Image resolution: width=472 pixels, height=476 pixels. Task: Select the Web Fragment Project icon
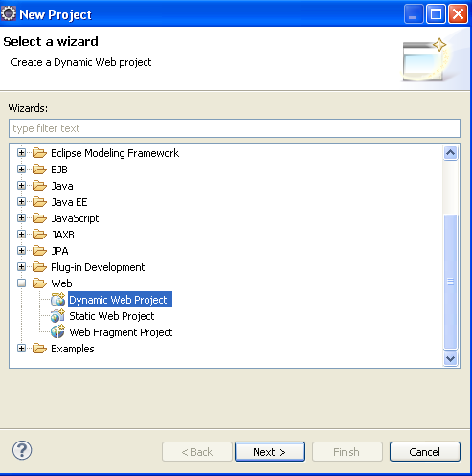[x=58, y=332]
